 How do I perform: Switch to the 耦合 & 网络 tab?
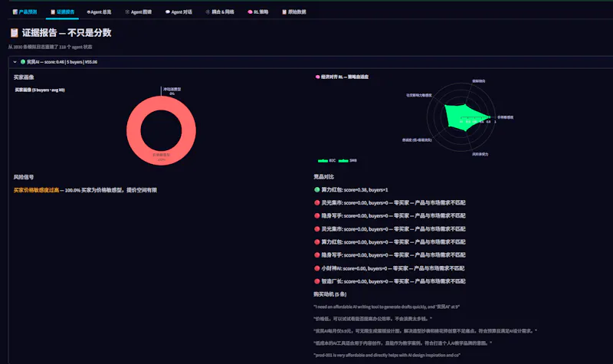[220, 12]
